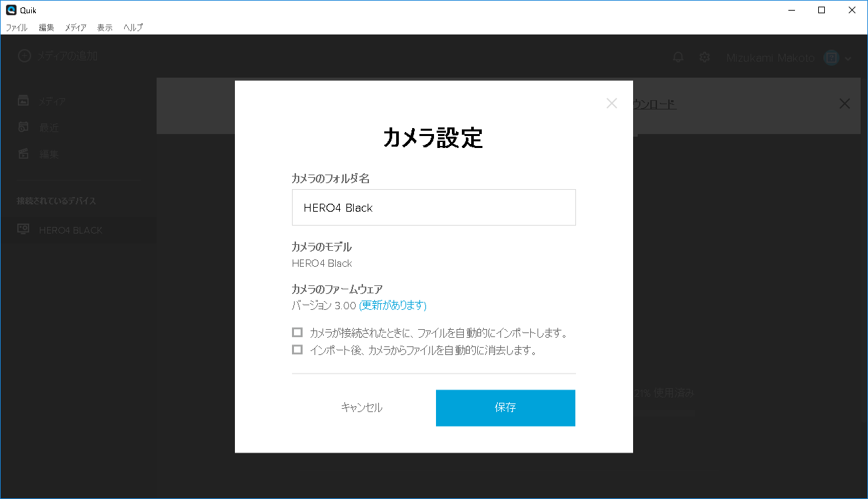Click the 接続されているデバイス section heading
This screenshot has height=499, width=868.
pyautogui.click(x=56, y=200)
